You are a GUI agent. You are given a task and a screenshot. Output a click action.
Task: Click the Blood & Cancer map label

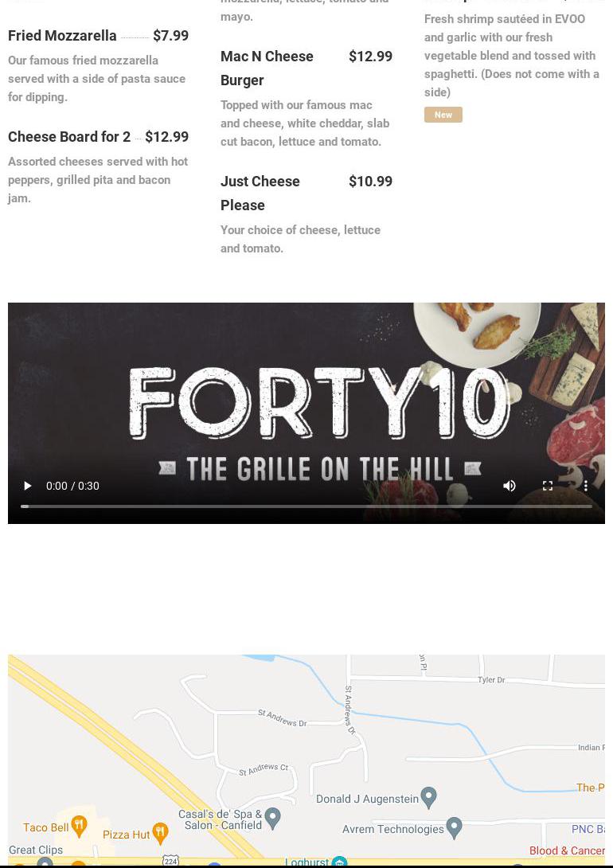567,850
